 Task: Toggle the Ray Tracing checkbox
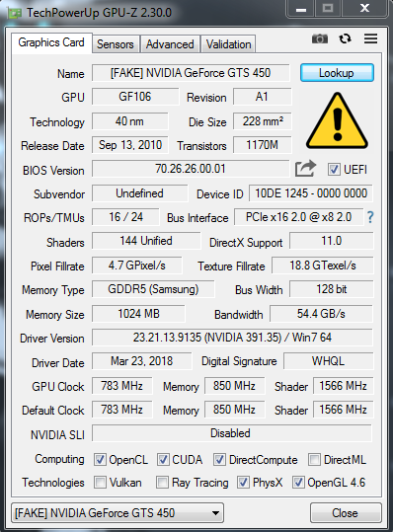(x=162, y=482)
